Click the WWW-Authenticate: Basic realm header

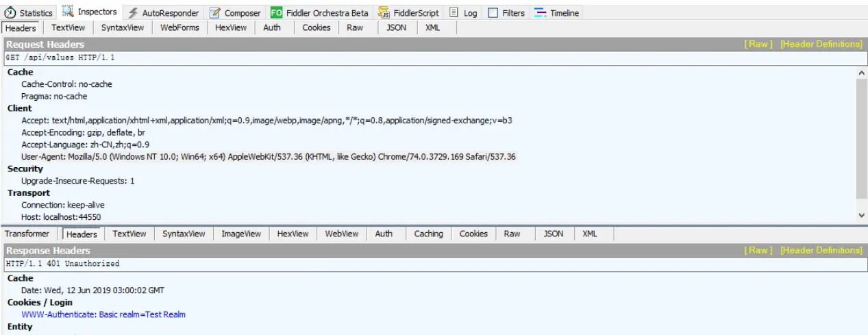[103, 314]
